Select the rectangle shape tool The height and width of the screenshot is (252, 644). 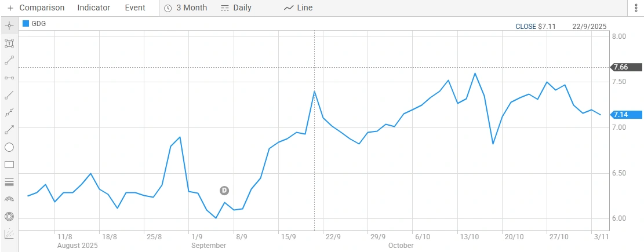pyautogui.click(x=9, y=165)
